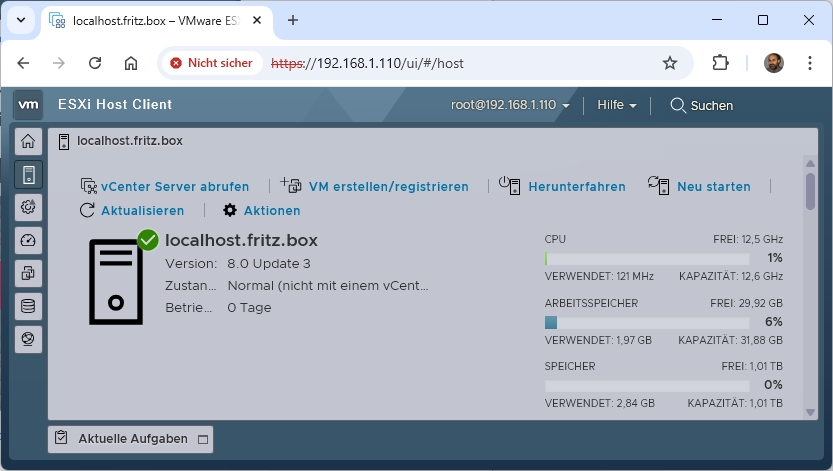The image size is (833, 471).
Task: Open the Aktionen menu
Action: tap(262, 210)
